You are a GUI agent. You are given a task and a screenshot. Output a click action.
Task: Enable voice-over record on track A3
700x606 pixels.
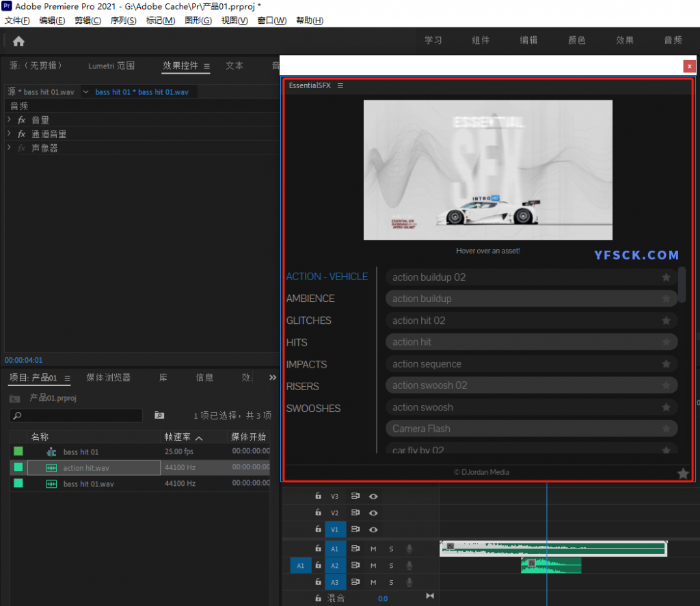point(409,582)
